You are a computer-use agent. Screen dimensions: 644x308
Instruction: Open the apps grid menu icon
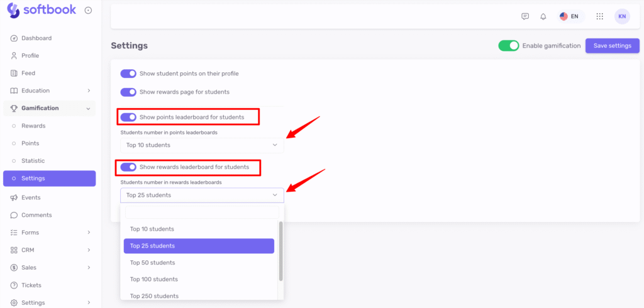point(600,16)
